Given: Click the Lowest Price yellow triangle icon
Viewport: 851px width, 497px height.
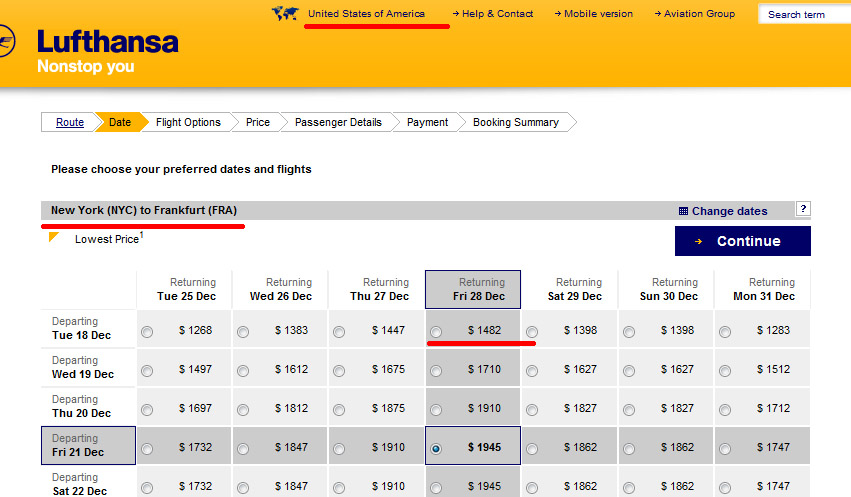Looking at the screenshot, I should tap(55, 238).
